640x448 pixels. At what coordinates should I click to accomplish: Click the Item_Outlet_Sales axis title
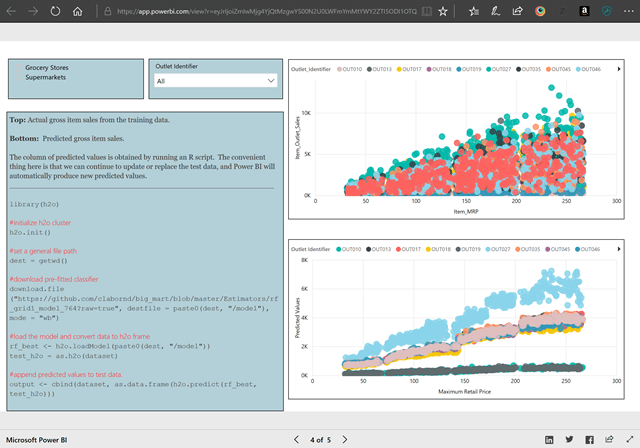(x=297, y=138)
